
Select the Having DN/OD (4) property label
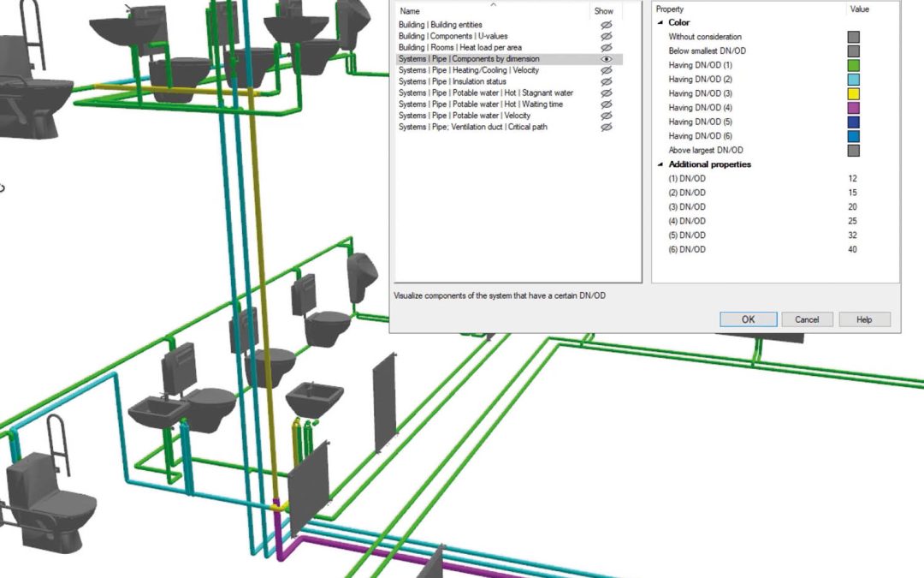(x=700, y=107)
